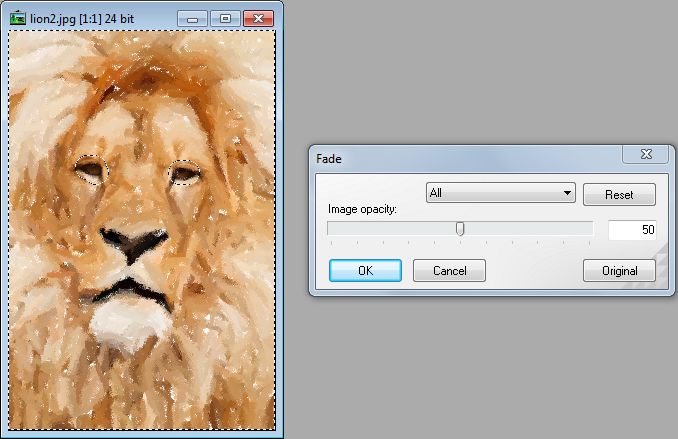Confirm the fade with OK

[365, 270]
